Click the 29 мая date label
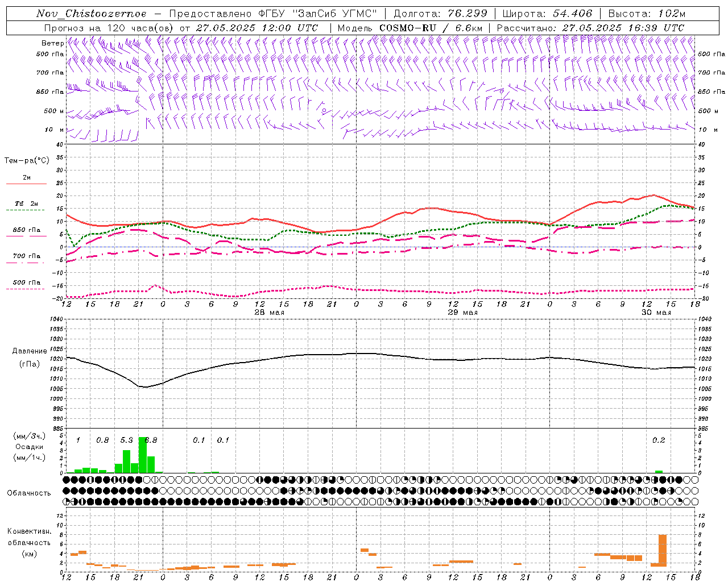The width and height of the screenshot is (728, 582). pos(462,313)
